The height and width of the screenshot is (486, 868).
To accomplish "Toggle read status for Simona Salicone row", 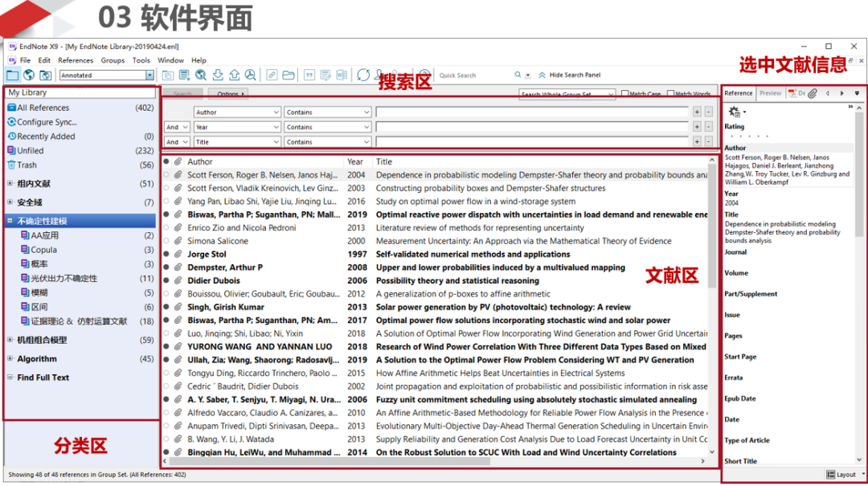I will click(166, 241).
